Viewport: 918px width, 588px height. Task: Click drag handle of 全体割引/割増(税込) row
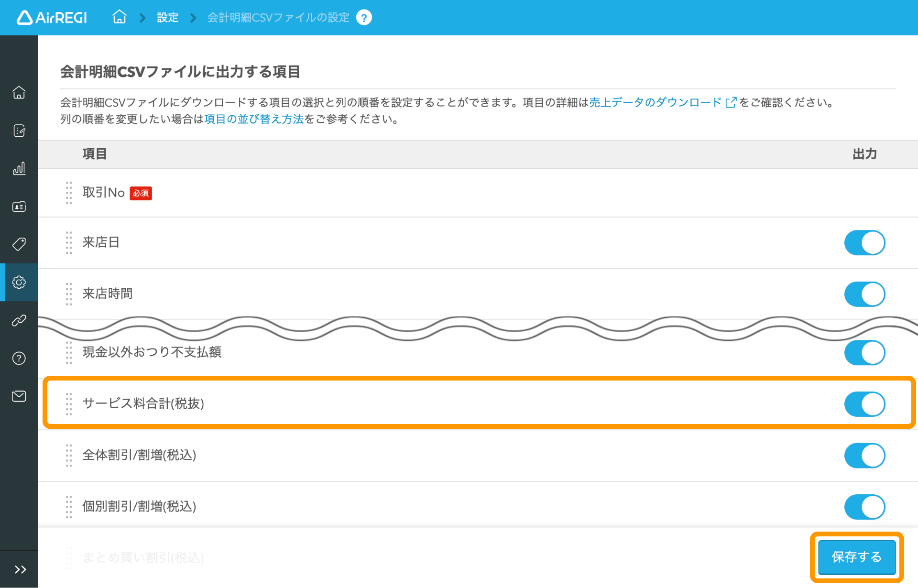pyautogui.click(x=69, y=455)
